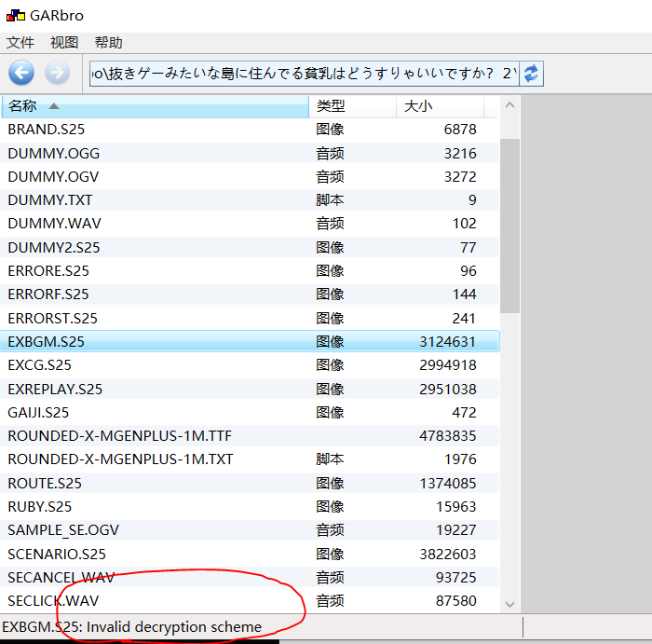652x644 pixels.
Task: Open the 视图 menu
Action: pos(64,43)
